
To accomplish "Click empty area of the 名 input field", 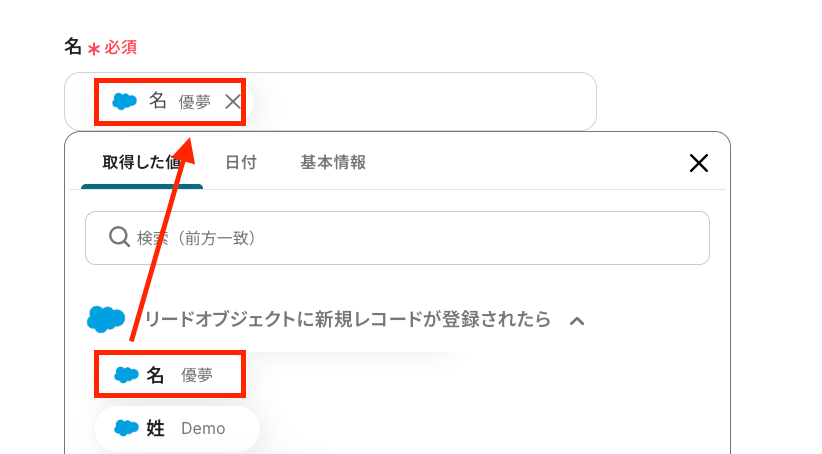I will click(420, 101).
